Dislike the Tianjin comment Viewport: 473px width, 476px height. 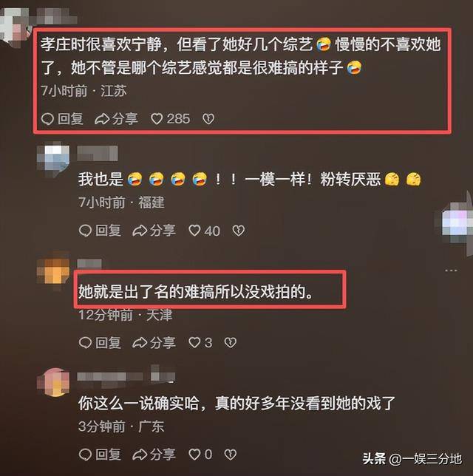tap(231, 343)
